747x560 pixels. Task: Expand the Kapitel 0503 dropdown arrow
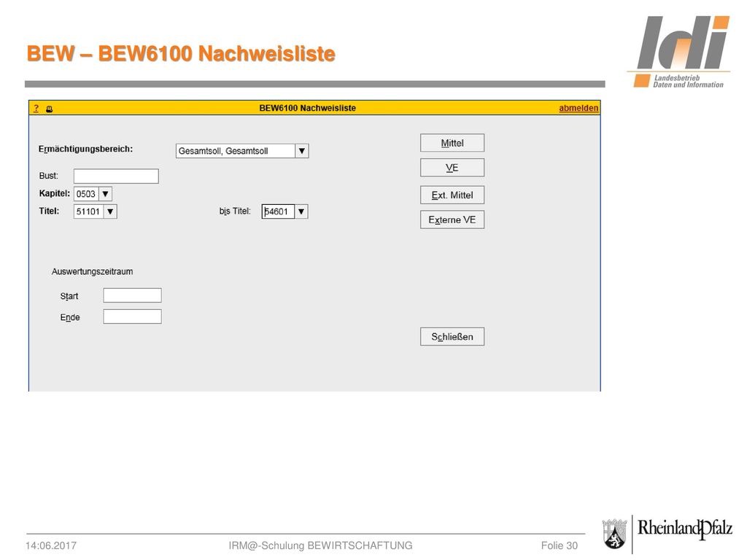105,194
